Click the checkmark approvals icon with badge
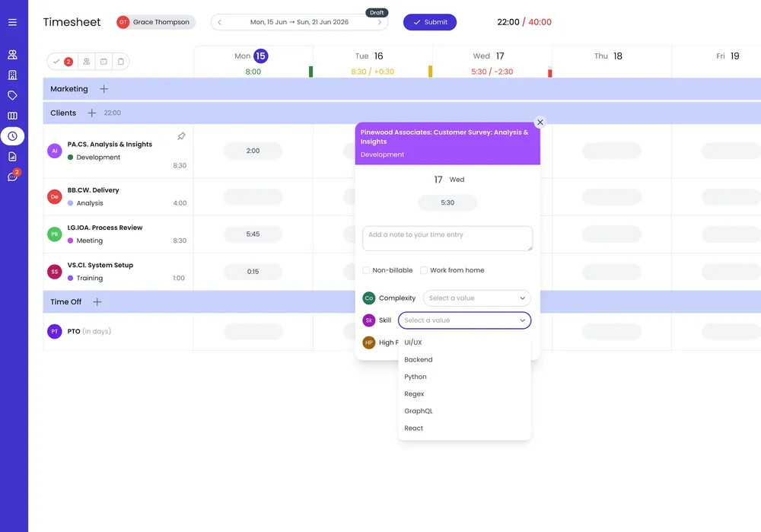Image resolution: width=761 pixels, height=532 pixels. [62, 62]
